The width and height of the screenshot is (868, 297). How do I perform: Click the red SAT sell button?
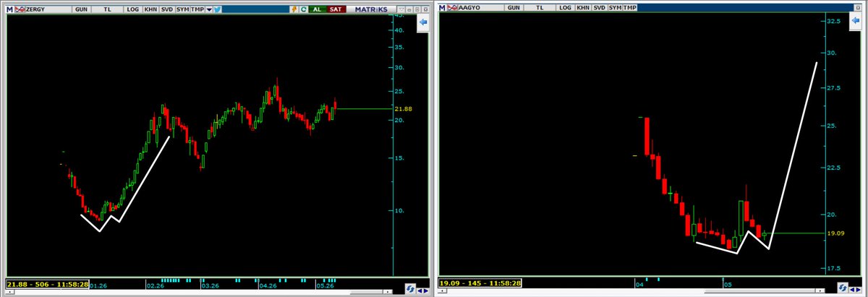pos(336,9)
